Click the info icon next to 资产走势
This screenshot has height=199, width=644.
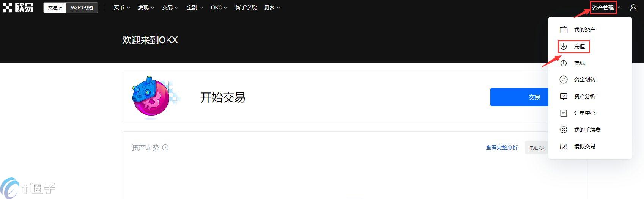point(165,147)
